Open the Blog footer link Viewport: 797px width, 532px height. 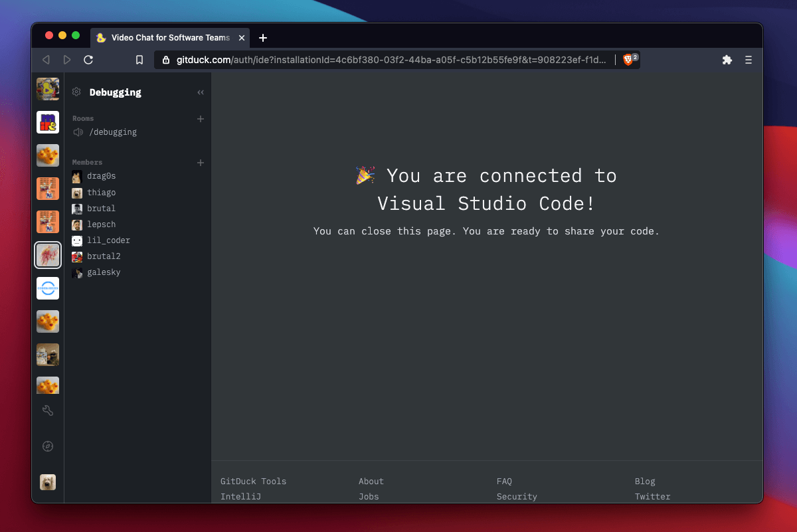[645, 482]
